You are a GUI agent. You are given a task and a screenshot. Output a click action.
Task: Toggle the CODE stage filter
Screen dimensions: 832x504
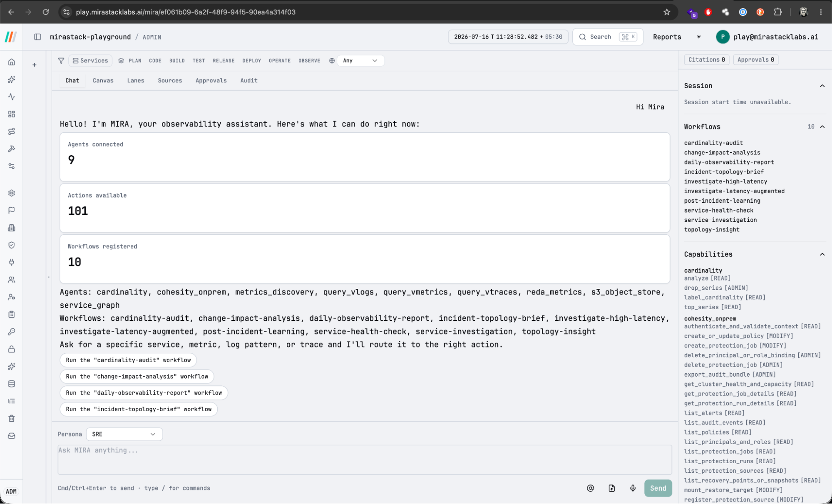pyautogui.click(x=155, y=61)
